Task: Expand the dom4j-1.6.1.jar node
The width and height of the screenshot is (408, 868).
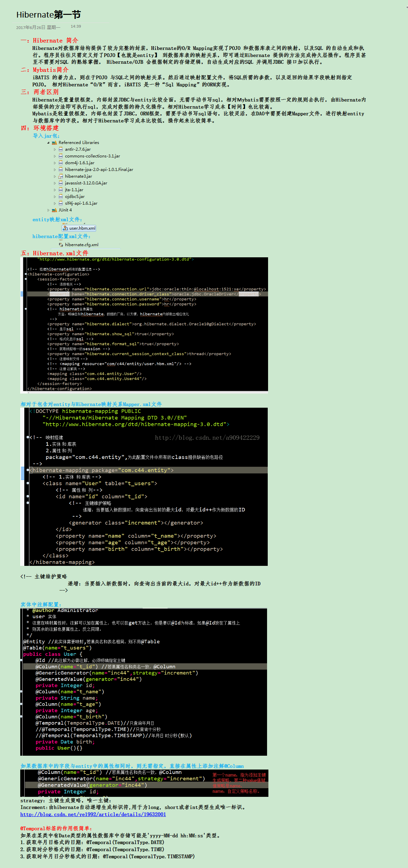Action: [x=55, y=163]
